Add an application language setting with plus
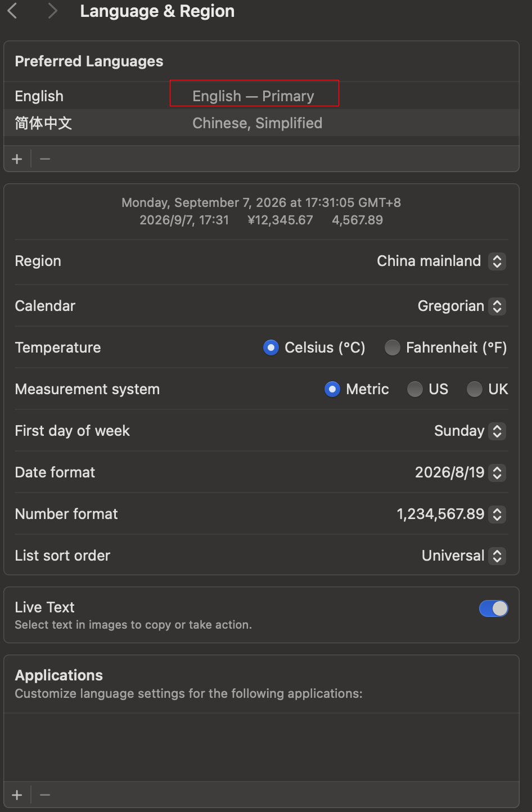532x812 pixels. pos(17,795)
